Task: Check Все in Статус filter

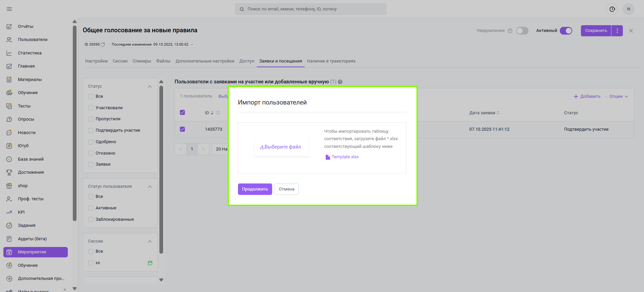Action: [91, 96]
